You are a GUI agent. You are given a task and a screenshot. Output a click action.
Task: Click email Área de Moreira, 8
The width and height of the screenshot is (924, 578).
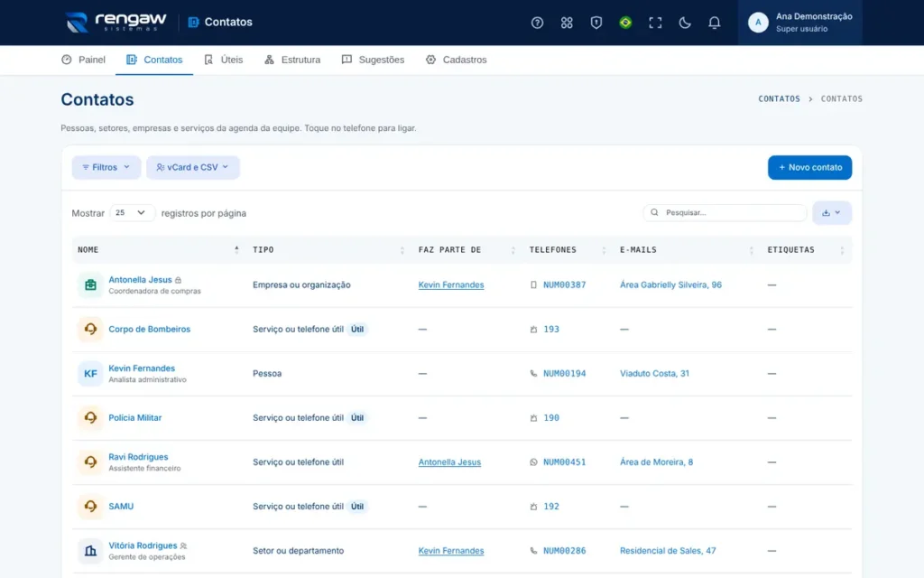pyautogui.click(x=657, y=461)
